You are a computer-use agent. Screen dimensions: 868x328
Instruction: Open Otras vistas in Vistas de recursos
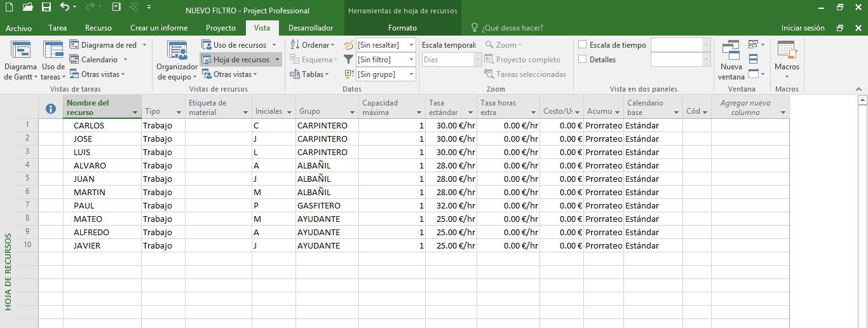(x=230, y=74)
